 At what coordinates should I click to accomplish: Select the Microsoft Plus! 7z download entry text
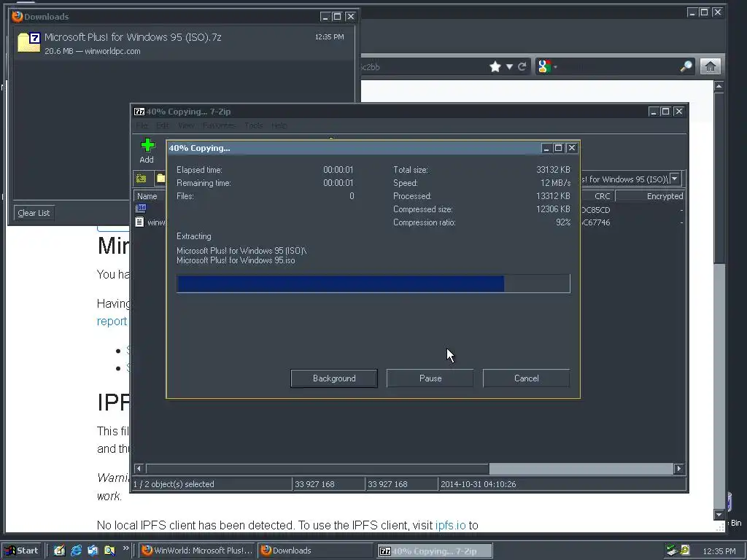point(133,37)
